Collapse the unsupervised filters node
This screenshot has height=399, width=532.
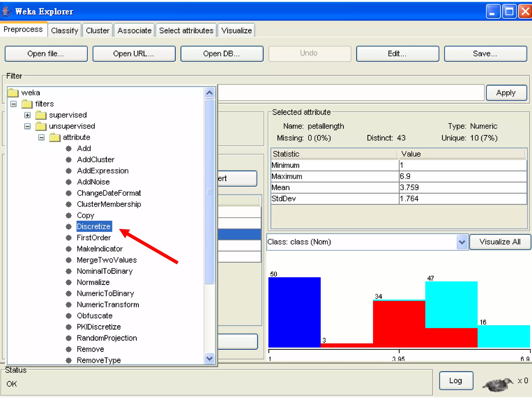click(x=27, y=126)
